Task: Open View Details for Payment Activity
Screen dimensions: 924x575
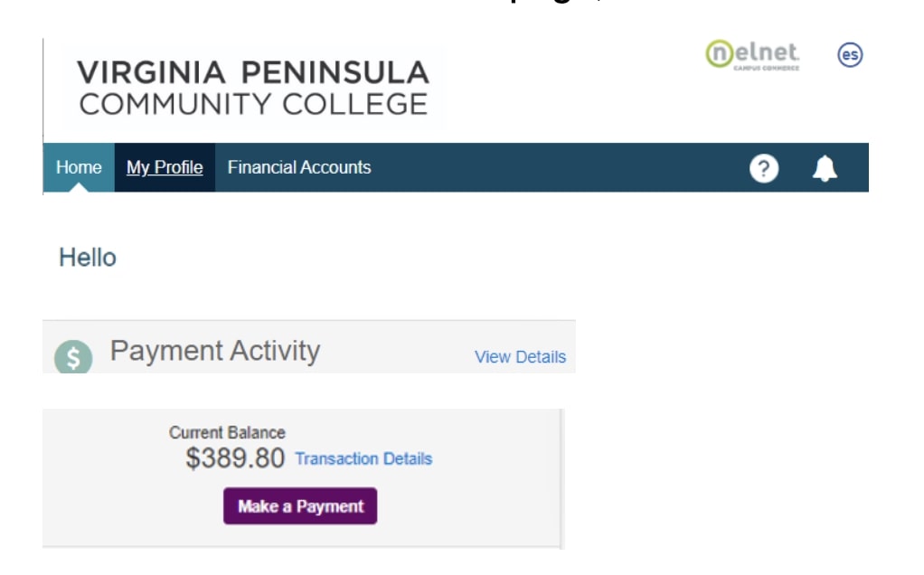Action: (x=520, y=357)
